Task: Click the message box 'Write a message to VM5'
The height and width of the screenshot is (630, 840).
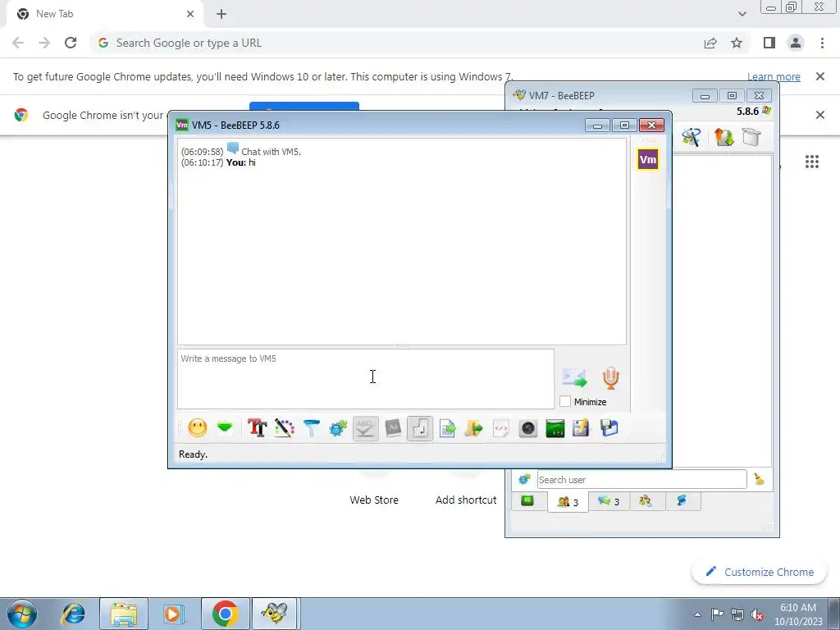Action: pyautogui.click(x=366, y=379)
